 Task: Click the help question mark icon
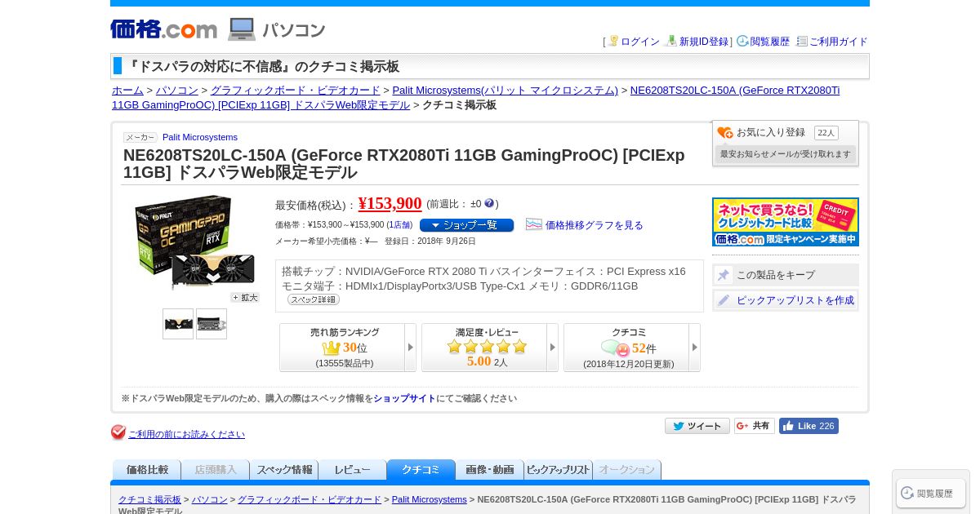point(489,203)
